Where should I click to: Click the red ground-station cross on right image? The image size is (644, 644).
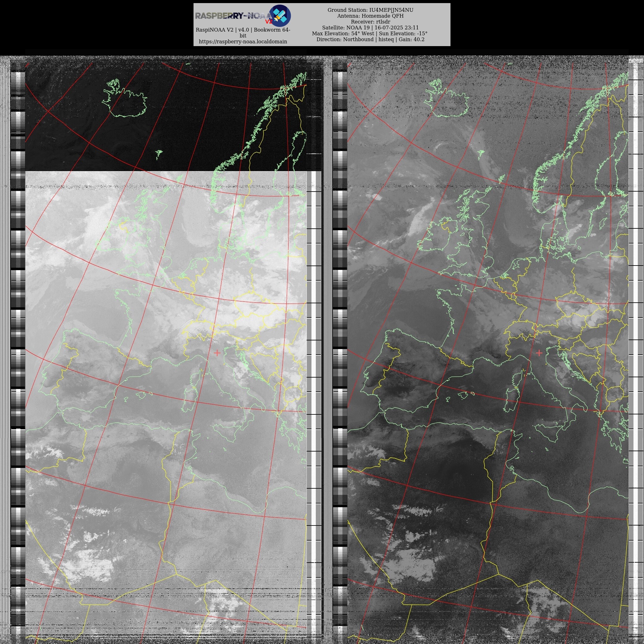tap(539, 353)
